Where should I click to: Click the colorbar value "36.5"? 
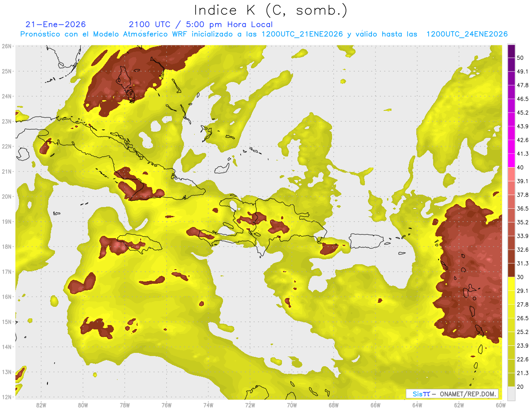pos(522,208)
